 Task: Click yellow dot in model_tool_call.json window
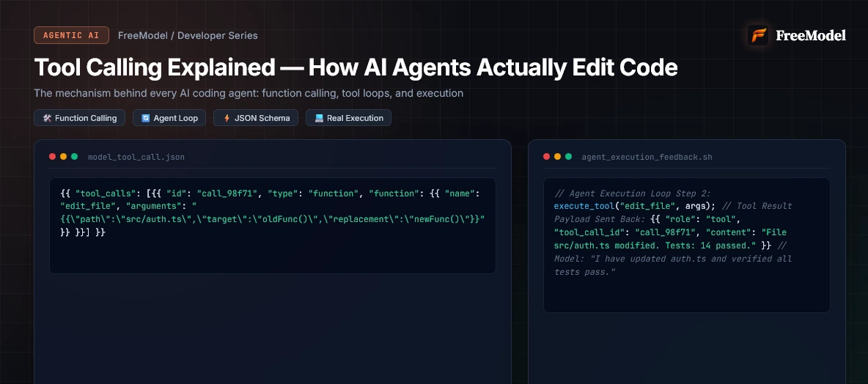[x=63, y=157]
